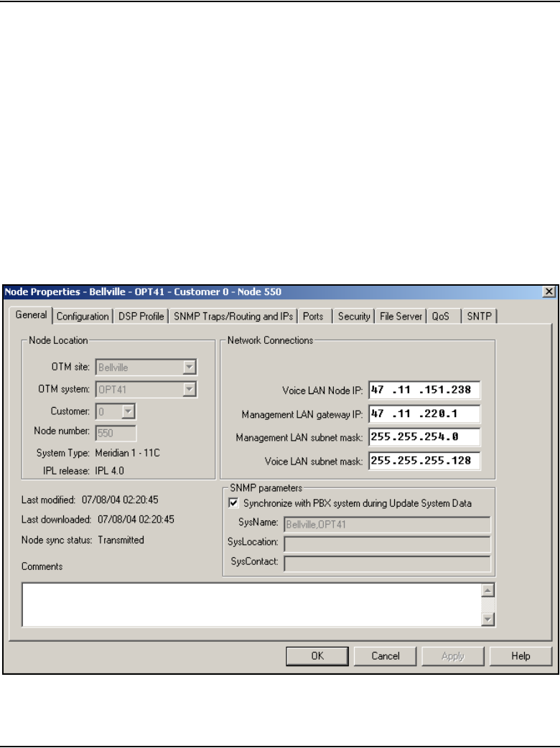Image resolution: width=560 pixels, height=748 pixels.
Task: Edit Voice LAN subnet mask field
Action: coord(424,461)
